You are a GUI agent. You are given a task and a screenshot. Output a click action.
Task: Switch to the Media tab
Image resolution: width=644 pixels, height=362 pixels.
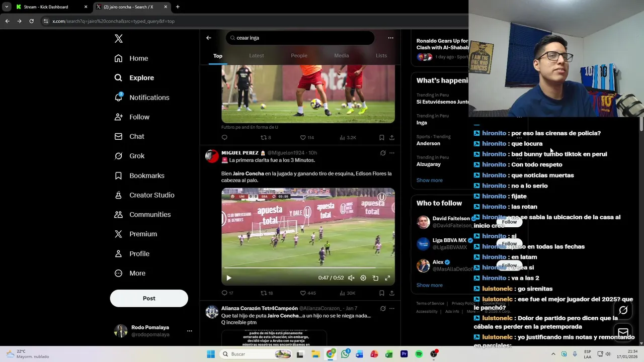click(x=342, y=56)
